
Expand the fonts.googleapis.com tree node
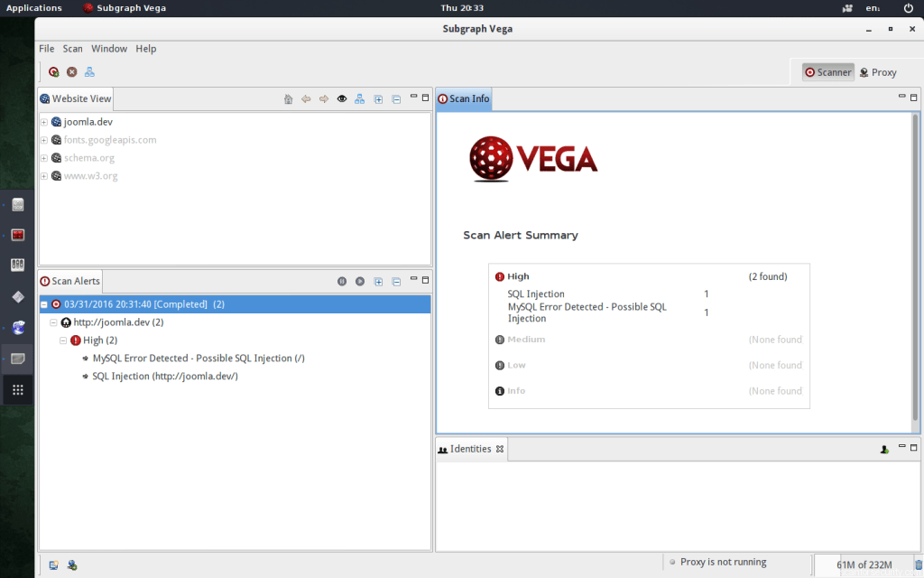tap(43, 140)
